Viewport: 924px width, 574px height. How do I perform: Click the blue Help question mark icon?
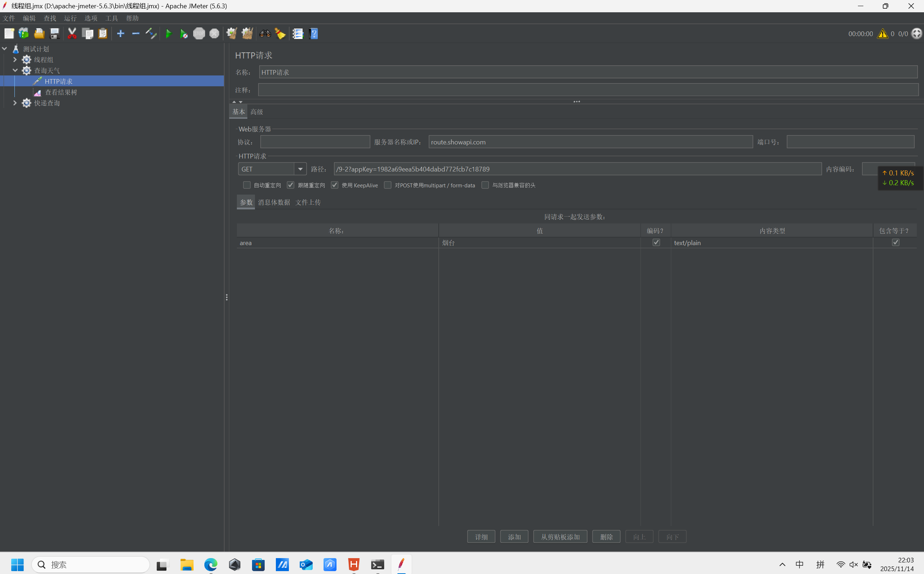click(x=313, y=34)
